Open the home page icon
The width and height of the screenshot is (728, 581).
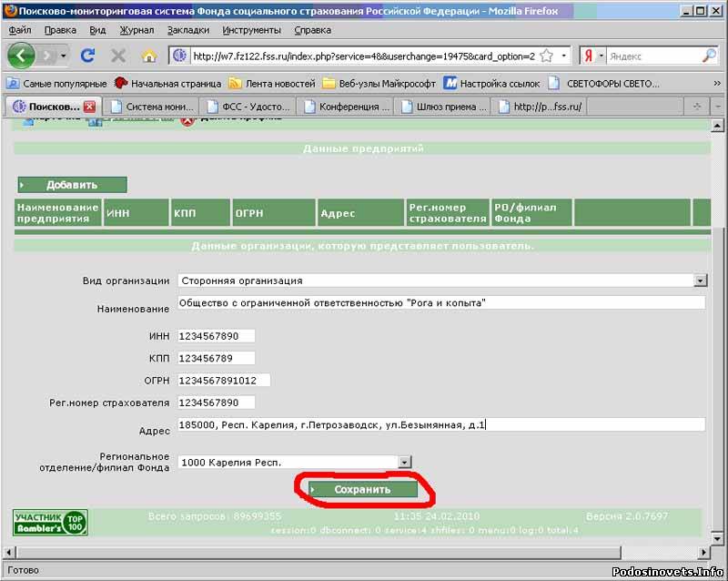point(148,56)
